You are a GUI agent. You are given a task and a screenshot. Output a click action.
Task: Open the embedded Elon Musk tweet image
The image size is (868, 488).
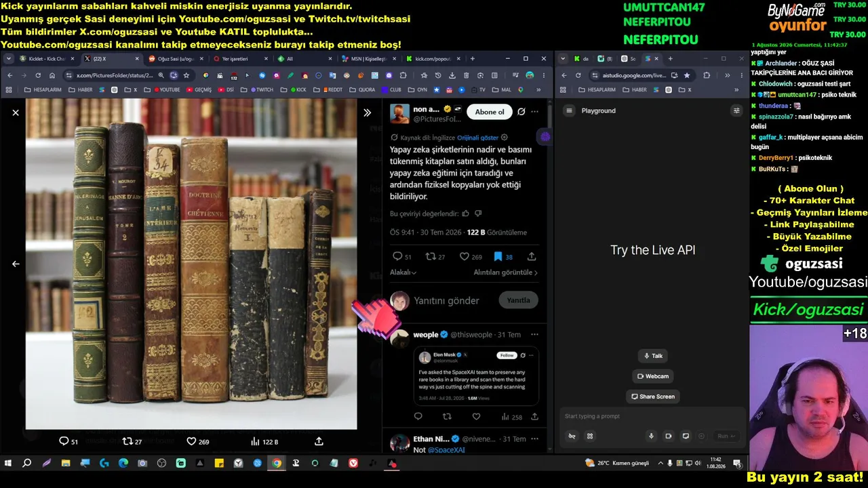[x=476, y=375]
